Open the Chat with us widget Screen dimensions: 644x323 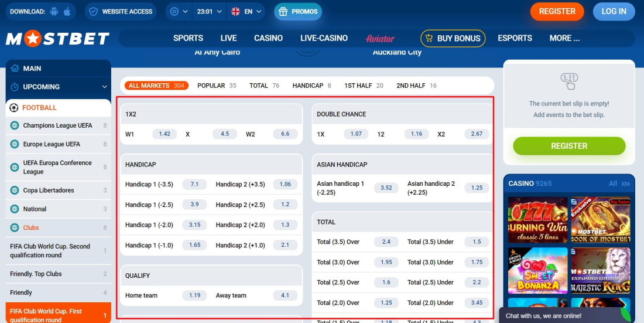pos(565,315)
